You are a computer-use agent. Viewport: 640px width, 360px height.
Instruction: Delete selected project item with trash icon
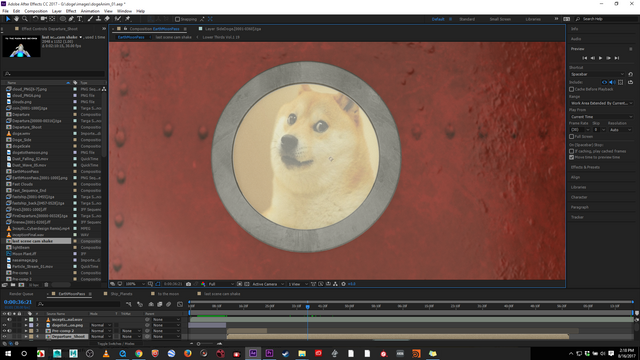(46, 285)
